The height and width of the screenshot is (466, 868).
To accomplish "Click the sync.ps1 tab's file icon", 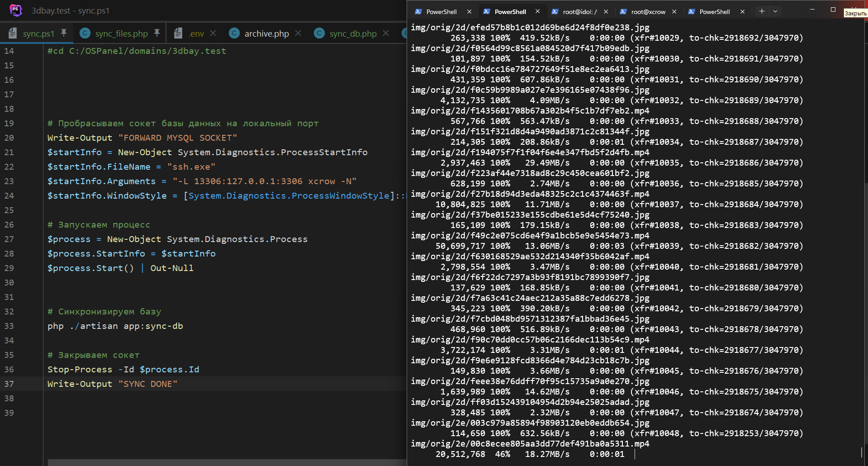I will [x=13, y=33].
